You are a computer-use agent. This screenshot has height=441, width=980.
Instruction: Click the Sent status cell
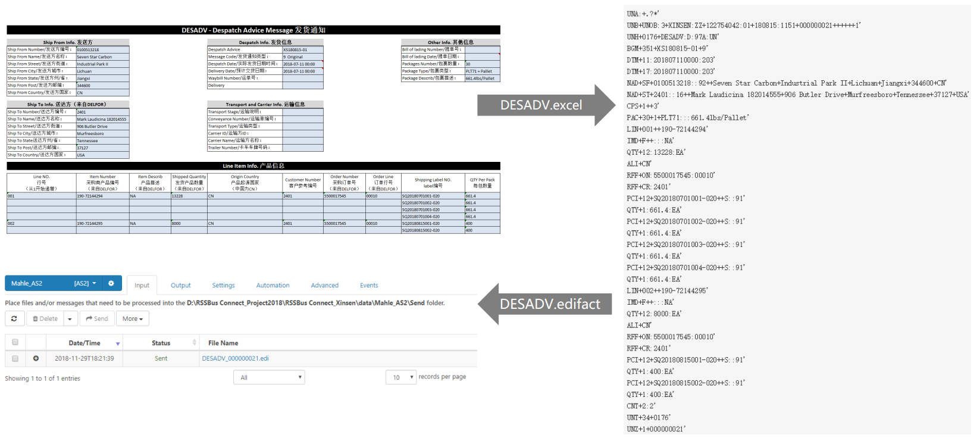(161, 358)
